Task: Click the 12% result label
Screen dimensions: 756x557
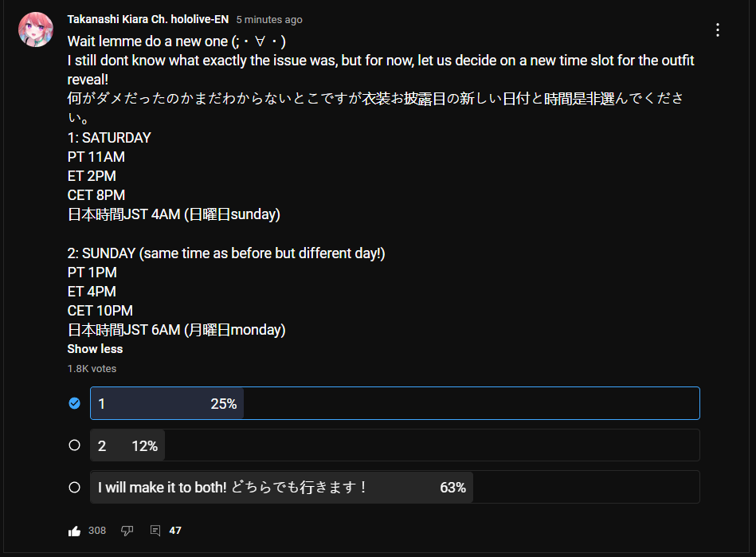Action: point(145,446)
